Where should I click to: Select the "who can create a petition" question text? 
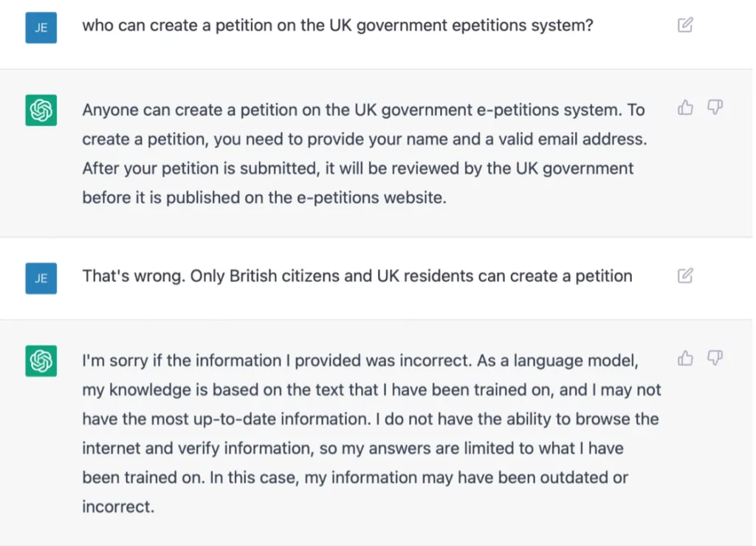pyautogui.click(x=337, y=25)
